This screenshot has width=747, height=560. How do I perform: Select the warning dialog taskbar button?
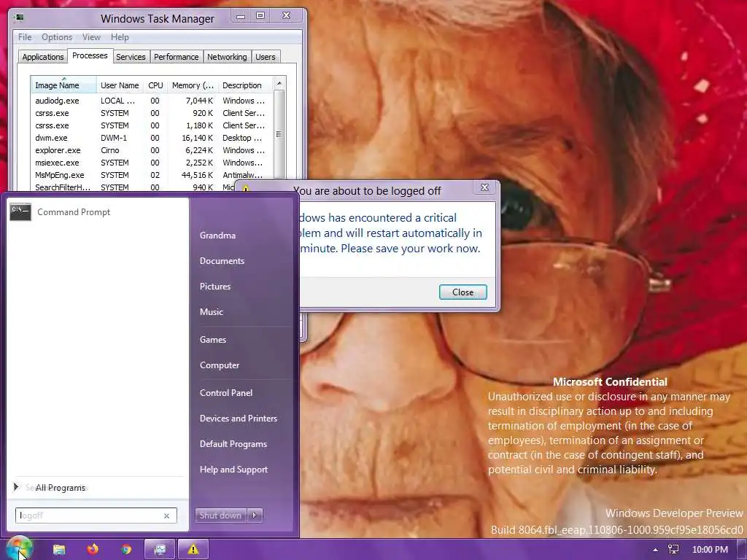(193, 550)
